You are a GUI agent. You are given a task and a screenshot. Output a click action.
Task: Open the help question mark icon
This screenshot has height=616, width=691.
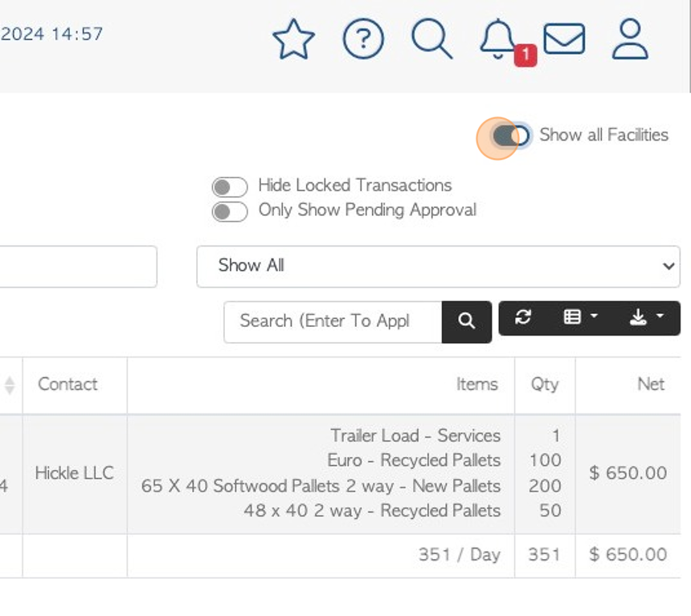363,39
